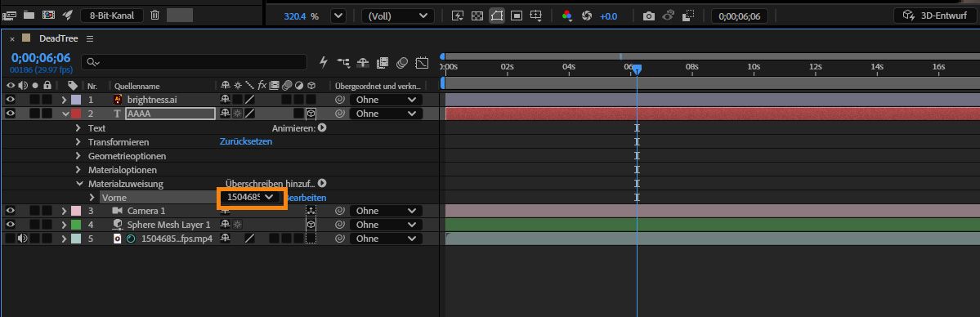Viewport: 980px width, 317px height.
Task: Open parent dropdown for Sphere Mesh Layer 1
Action: point(386,225)
